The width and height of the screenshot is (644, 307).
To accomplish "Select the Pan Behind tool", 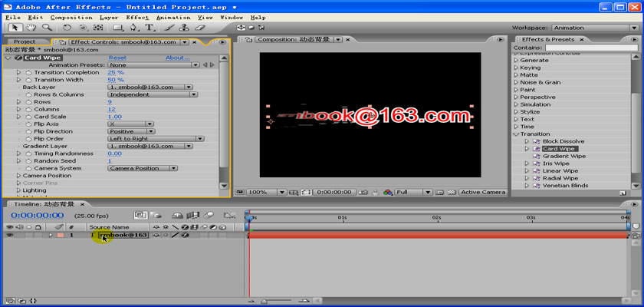I will (98, 28).
